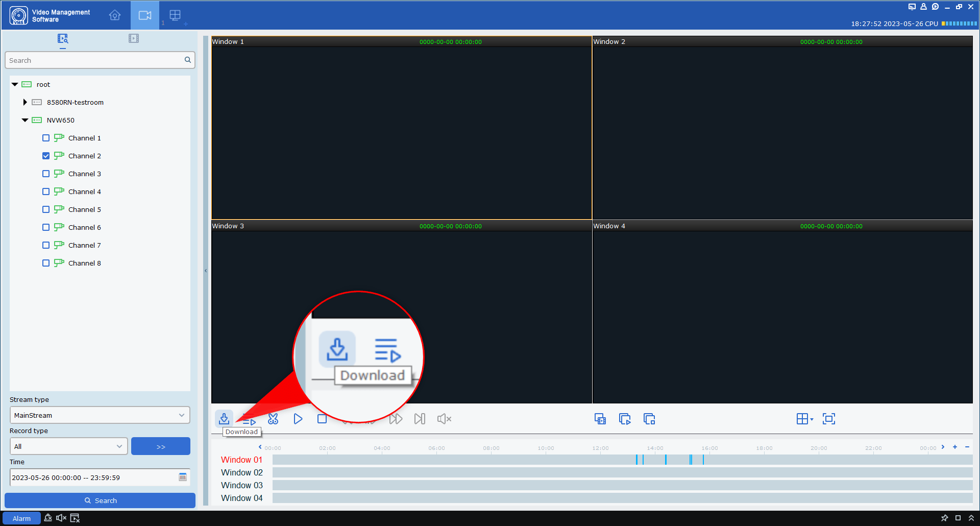Enter full screen playback mode
Image resolution: width=980 pixels, height=526 pixels.
828,419
